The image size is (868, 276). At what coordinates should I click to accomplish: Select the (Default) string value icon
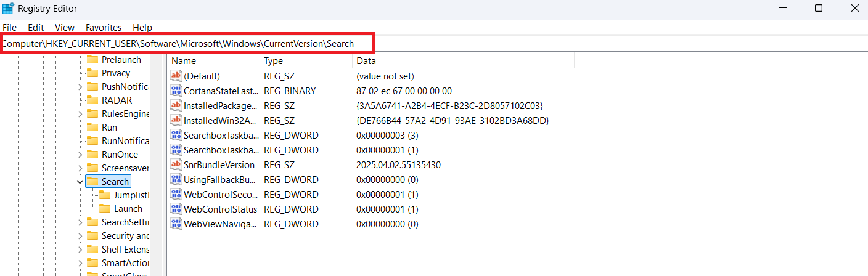tap(177, 76)
